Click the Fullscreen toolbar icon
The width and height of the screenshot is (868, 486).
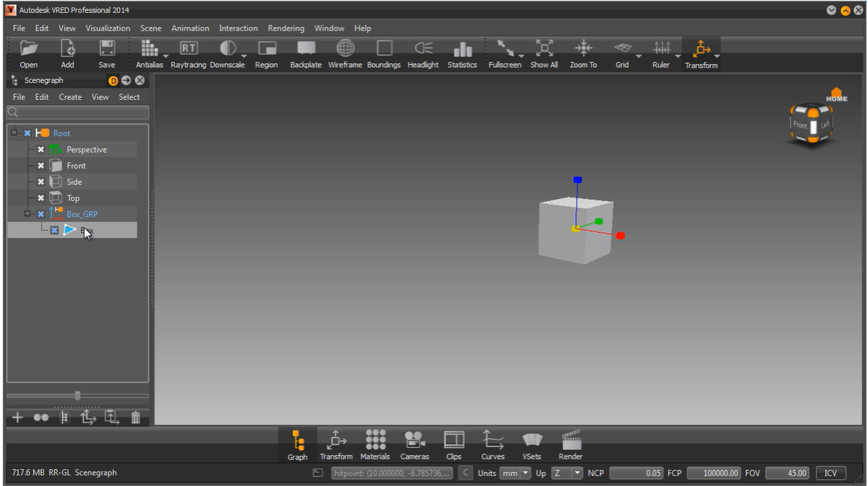pos(504,49)
